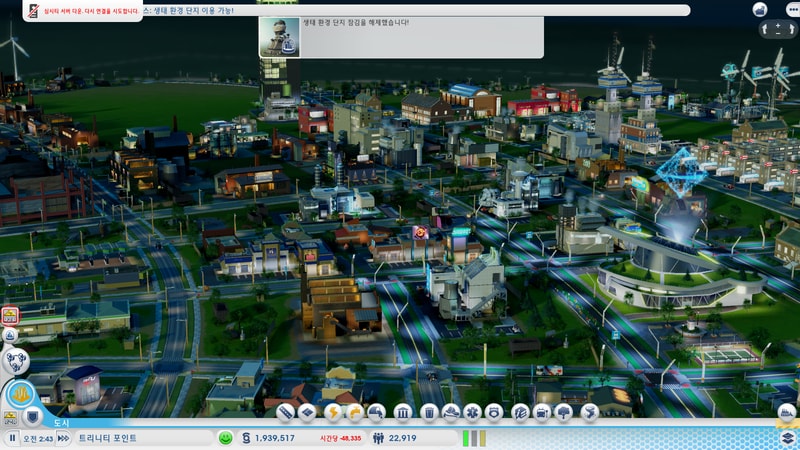Open the region view circular sims icon
800x450 pixels.
coord(16,361)
